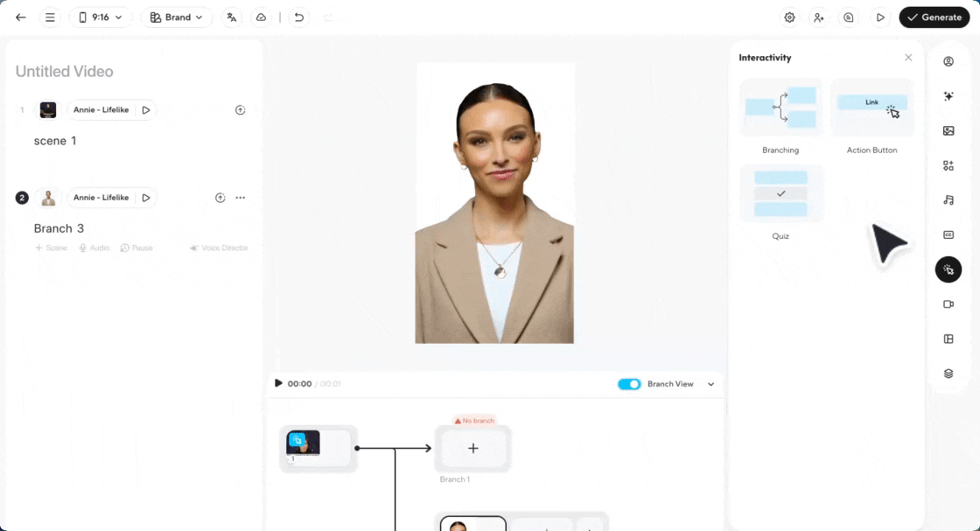Add a branch in the Branch 1 slot

(473, 448)
